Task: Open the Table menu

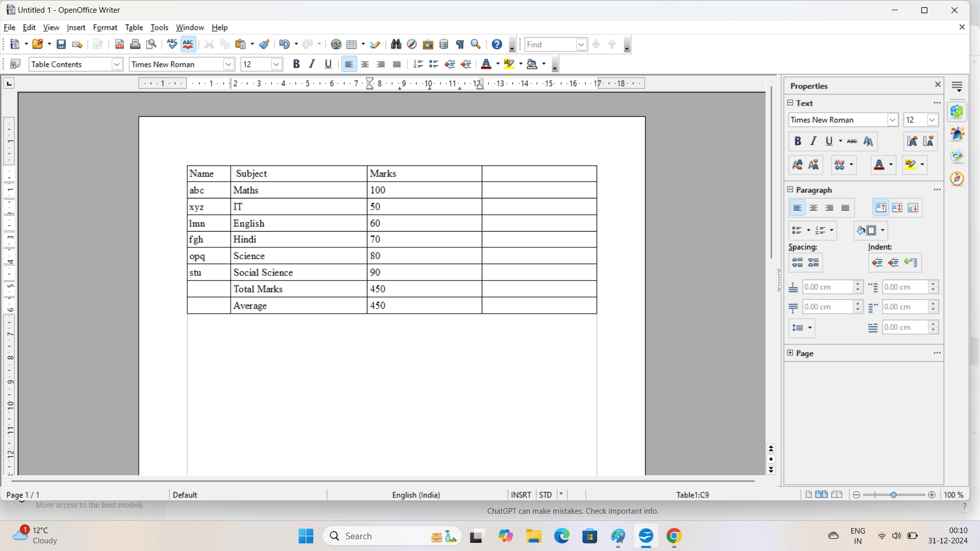Action: coord(134,28)
